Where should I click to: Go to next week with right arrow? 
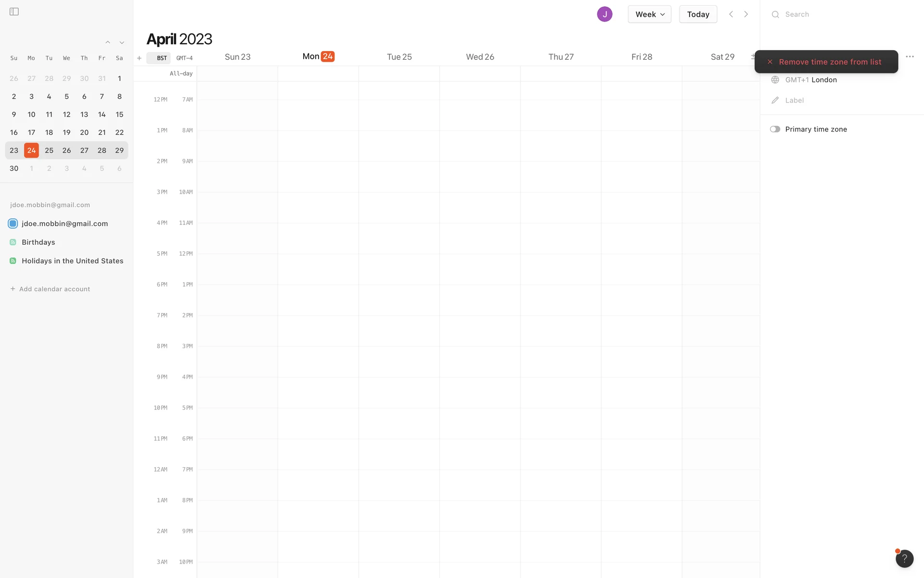point(746,14)
